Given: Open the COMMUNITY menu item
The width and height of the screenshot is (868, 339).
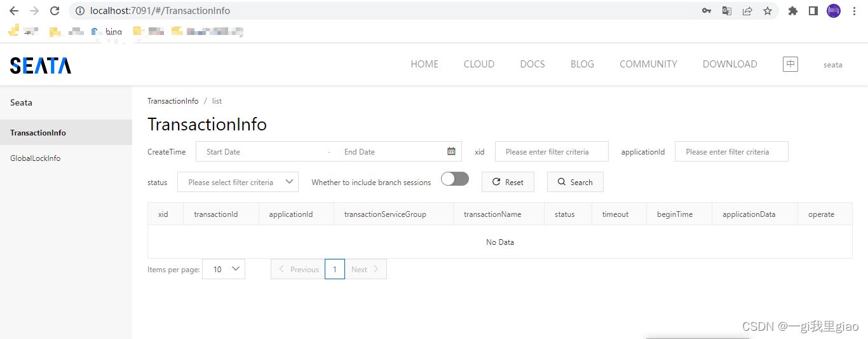Looking at the screenshot, I should coord(648,64).
